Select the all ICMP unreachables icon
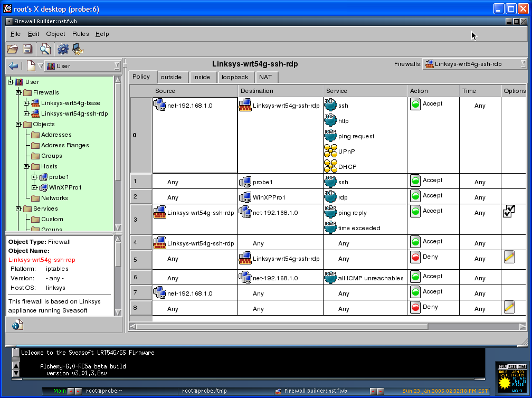 [330, 278]
